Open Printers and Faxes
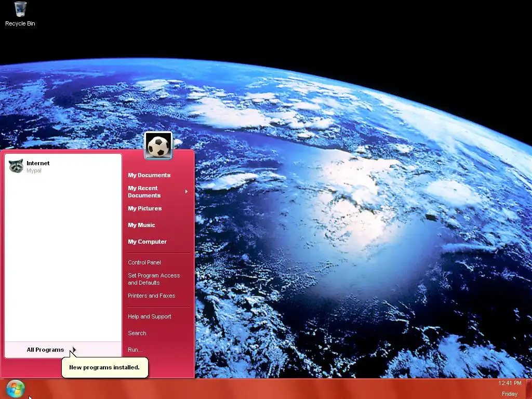 (151, 296)
